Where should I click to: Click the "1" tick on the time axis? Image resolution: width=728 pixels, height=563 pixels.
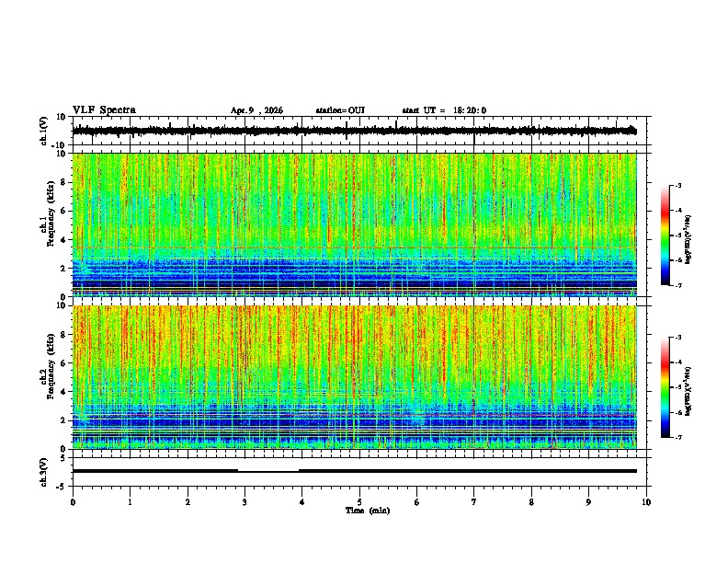click(x=130, y=502)
